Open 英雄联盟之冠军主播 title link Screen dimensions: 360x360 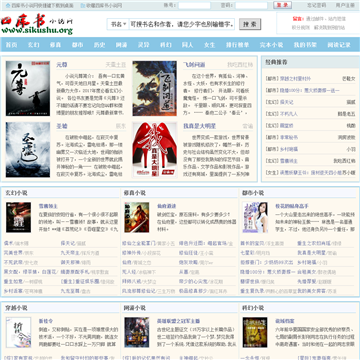[178, 321]
